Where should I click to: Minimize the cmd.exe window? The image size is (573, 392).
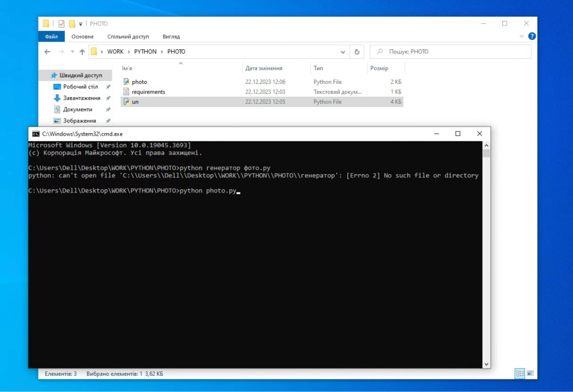coord(436,134)
